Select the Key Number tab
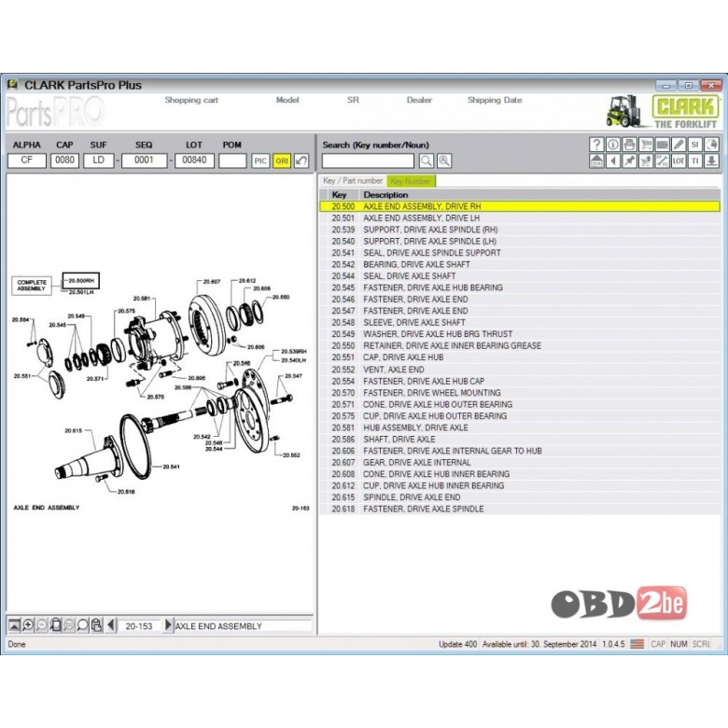The image size is (728, 728). pyautogui.click(x=411, y=181)
